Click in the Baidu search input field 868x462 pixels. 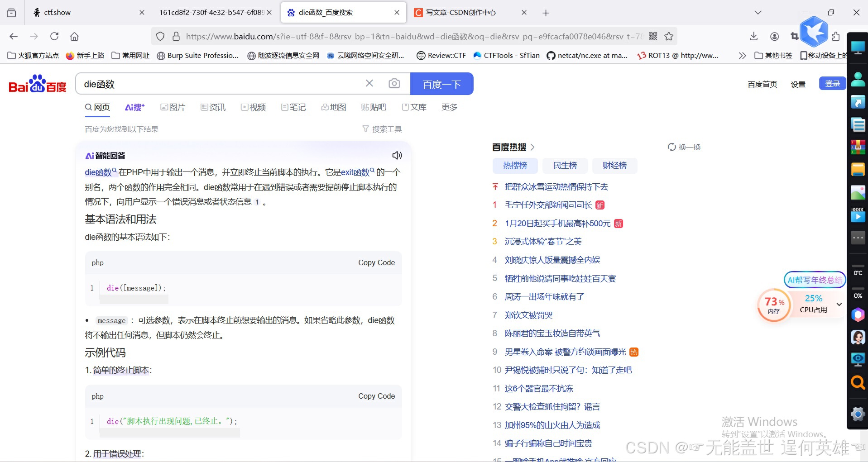click(x=222, y=84)
